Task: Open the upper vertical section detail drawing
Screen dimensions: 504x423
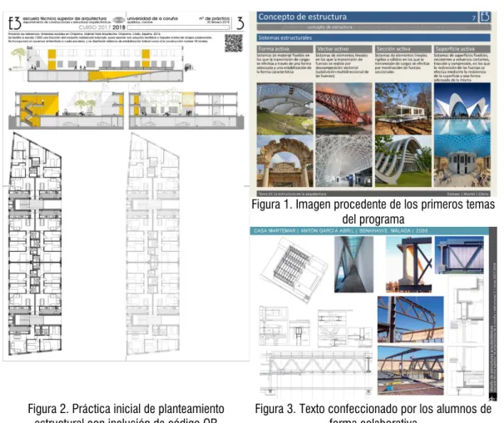Action: 466,309
